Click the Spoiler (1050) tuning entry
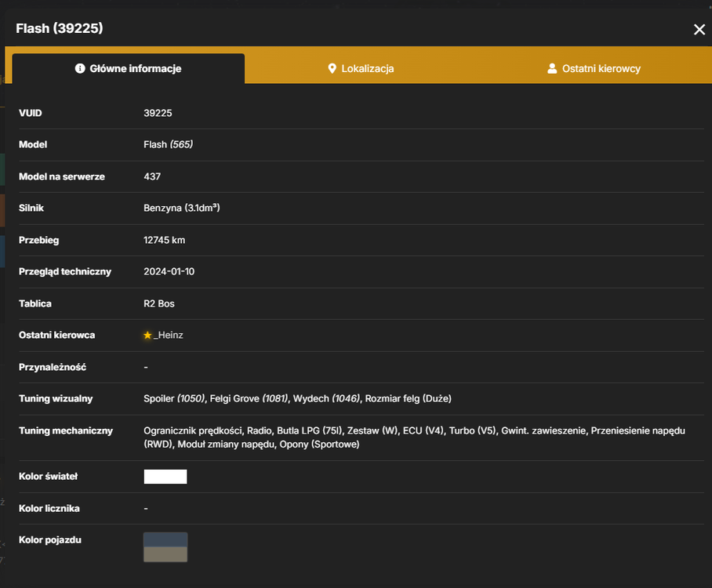The width and height of the screenshot is (712, 588). (174, 398)
